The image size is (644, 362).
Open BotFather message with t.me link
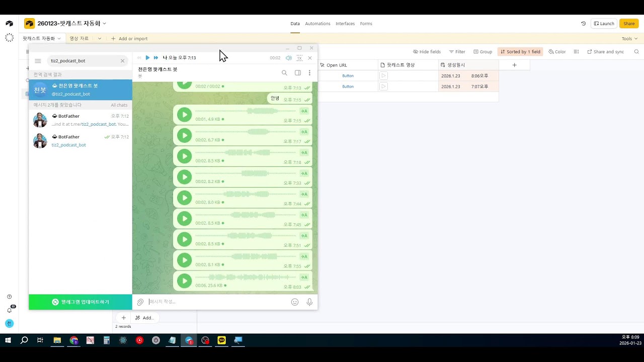point(80,120)
